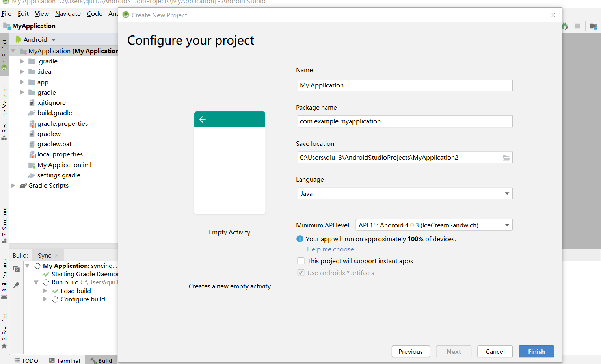
Task: Click the toggle view icon in Build panel
Action: tap(16, 269)
